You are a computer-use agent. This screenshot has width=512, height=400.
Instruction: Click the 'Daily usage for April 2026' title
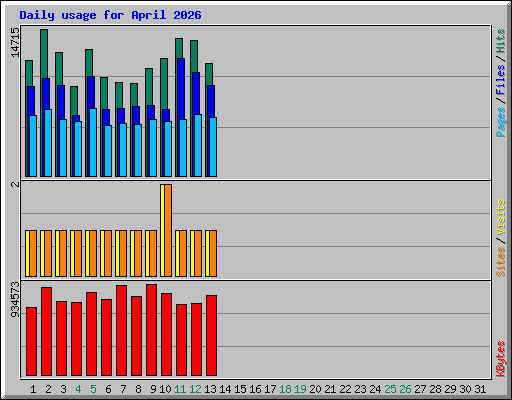[110, 15]
